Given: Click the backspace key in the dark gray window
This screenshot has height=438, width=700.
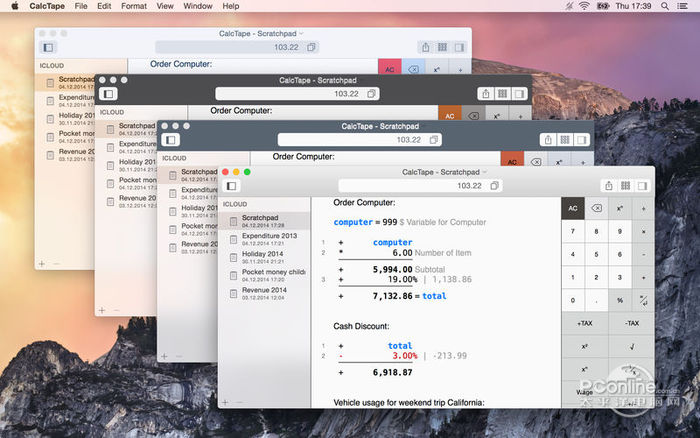Looking at the screenshot, I should tap(473, 116).
